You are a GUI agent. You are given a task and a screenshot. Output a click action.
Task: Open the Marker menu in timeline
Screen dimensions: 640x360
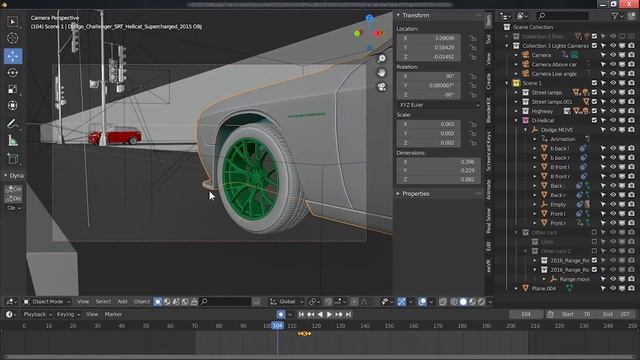pyautogui.click(x=113, y=315)
